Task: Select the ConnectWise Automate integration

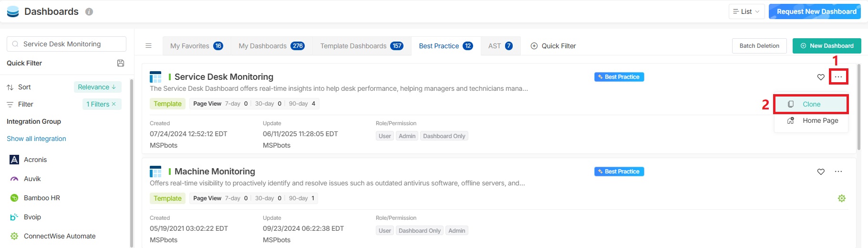Action: [x=59, y=236]
